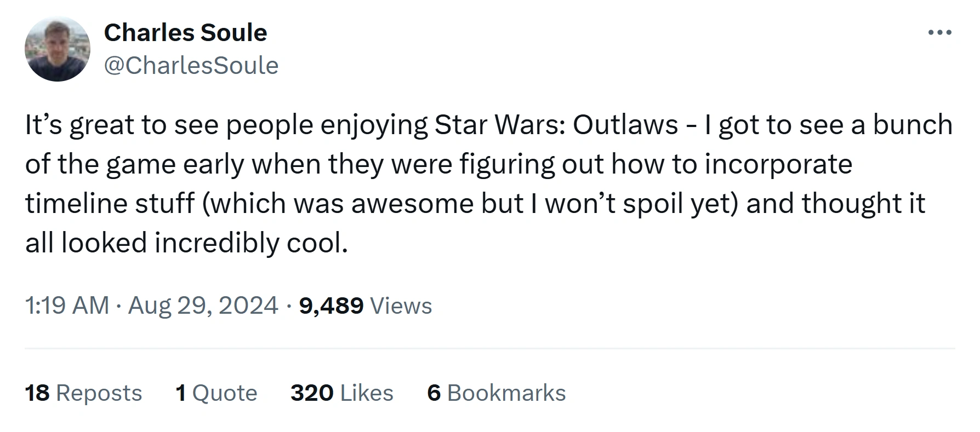Click the Charles Soule display name
The image size is (980, 432).
[x=185, y=33]
